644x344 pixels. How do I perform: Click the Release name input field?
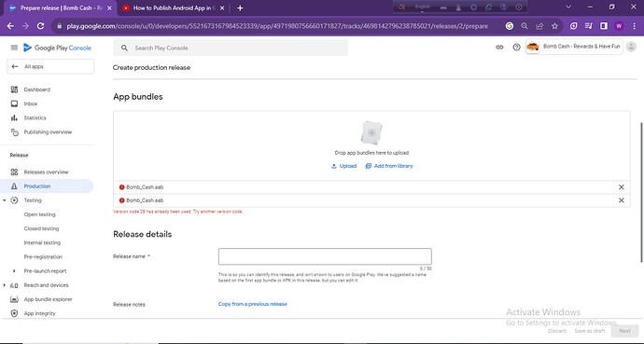tap(325, 256)
